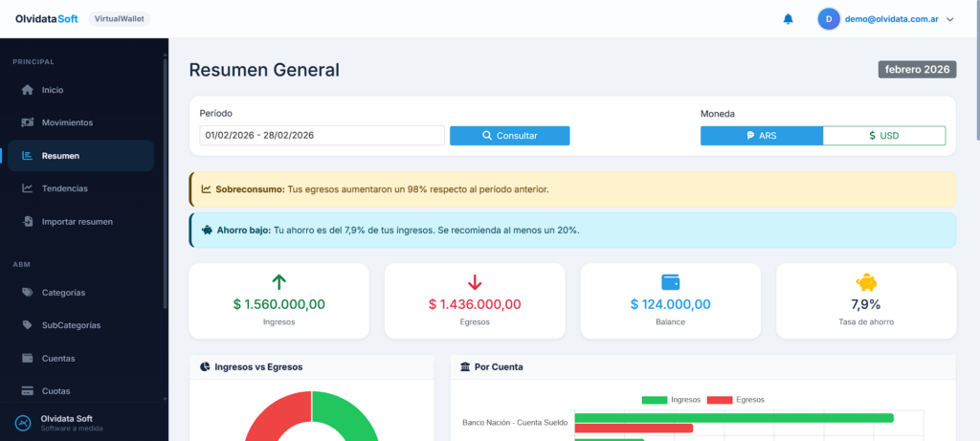The height and width of the screenshot is (441, 980).
Task: Switch currency to USD
Action: click(x=884, y=136)
